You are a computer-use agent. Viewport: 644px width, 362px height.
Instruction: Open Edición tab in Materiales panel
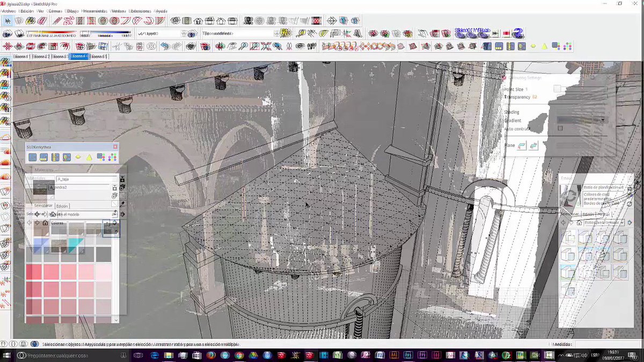(62, 206)
